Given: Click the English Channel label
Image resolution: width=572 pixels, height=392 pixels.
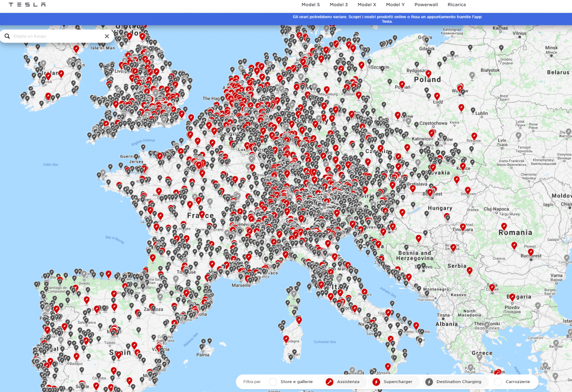Looking at the screenshot, I should 143,142.
